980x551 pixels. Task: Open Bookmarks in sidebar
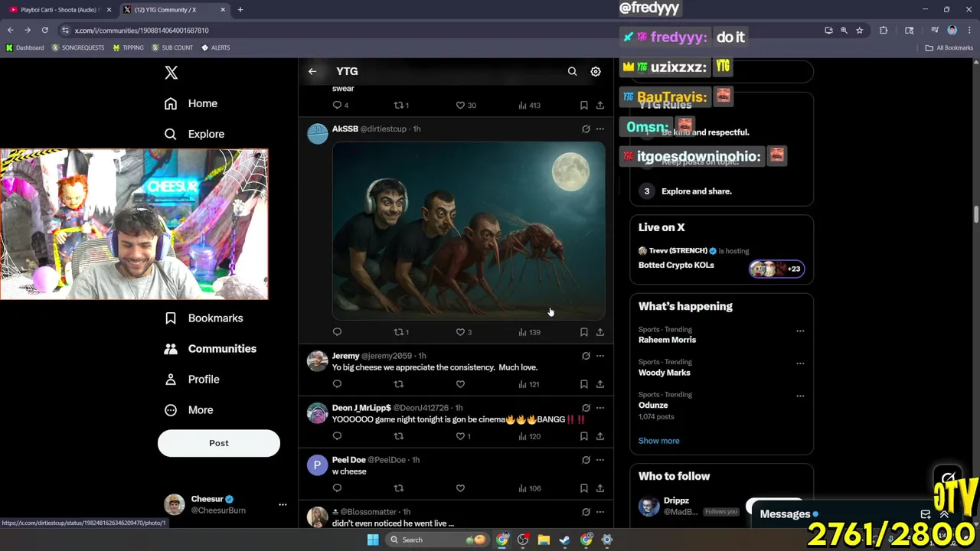pyautogui.click(x=204, y=318)
